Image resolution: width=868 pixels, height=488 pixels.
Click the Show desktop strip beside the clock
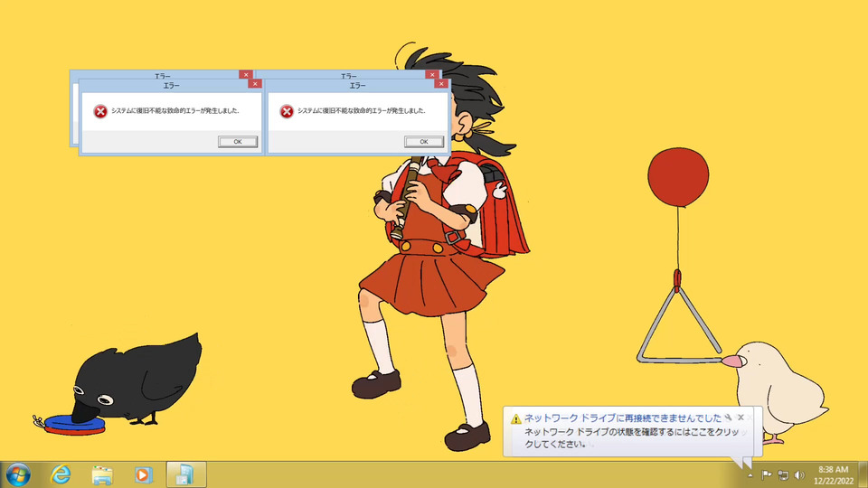click(x=863, y=474)
